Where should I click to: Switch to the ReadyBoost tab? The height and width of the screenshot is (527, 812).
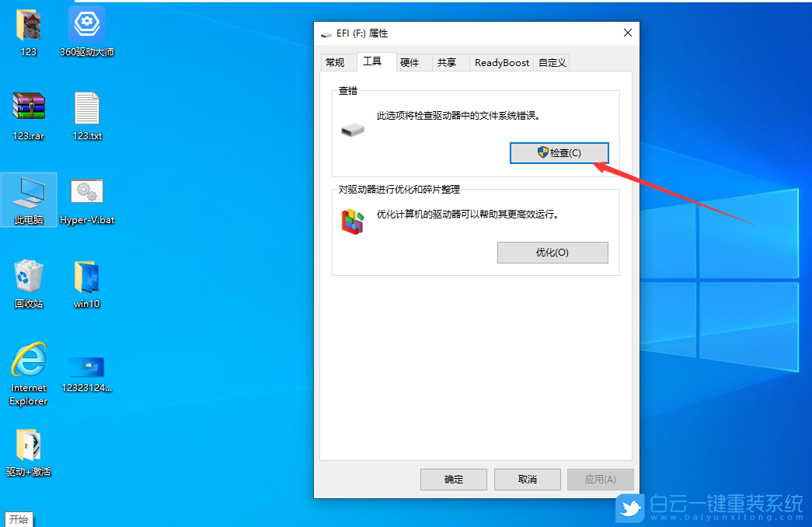(501, 62)
